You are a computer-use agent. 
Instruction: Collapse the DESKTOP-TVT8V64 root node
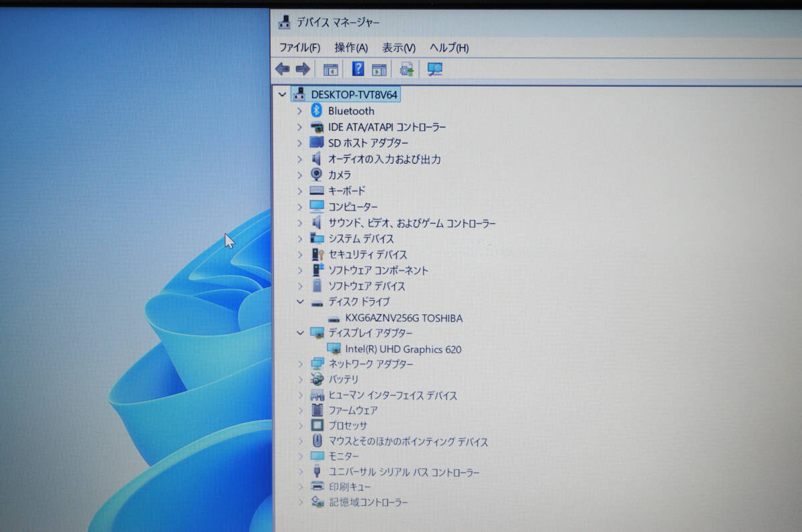283,95
